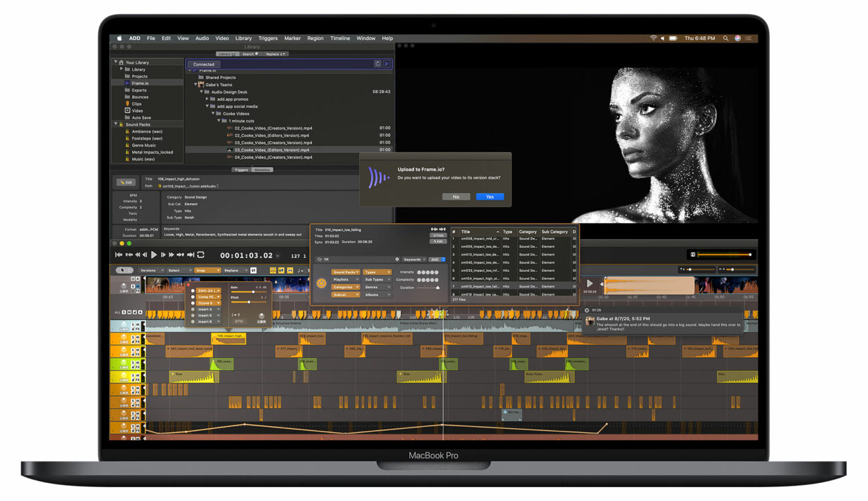The image size is (868, 501).
Task: Decline the Frame.io upload with No
Action: [456, 196]
